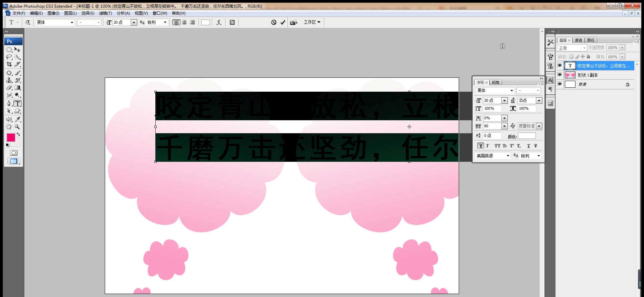
Task: Change text orientation in options bar
Action: [x=28, y=22]
